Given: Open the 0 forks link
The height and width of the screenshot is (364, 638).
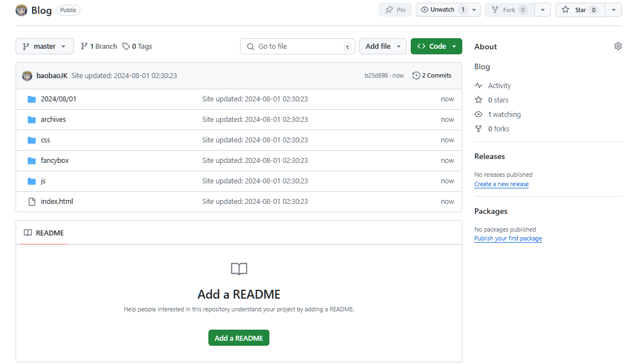Looking at the screenshot, I should [x=498, y=129].
